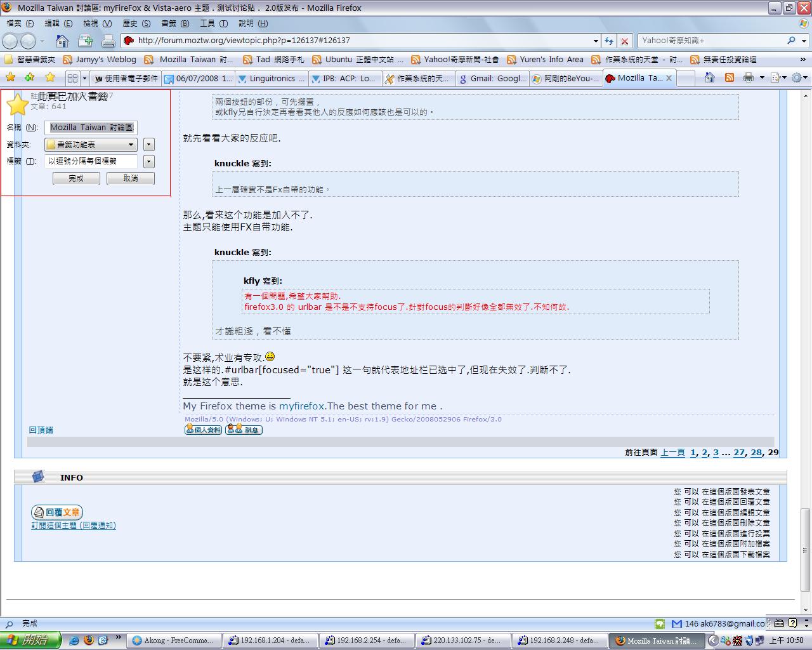This screenshot has height=650, width=812.
Task: Click the 個人資料 profile button under the post
Action: (x=204, y=430)
